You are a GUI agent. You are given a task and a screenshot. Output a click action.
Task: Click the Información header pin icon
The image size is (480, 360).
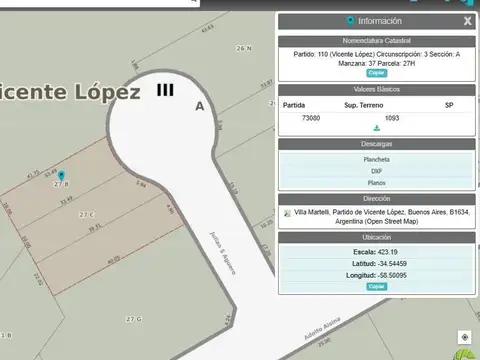click(350, 21)
